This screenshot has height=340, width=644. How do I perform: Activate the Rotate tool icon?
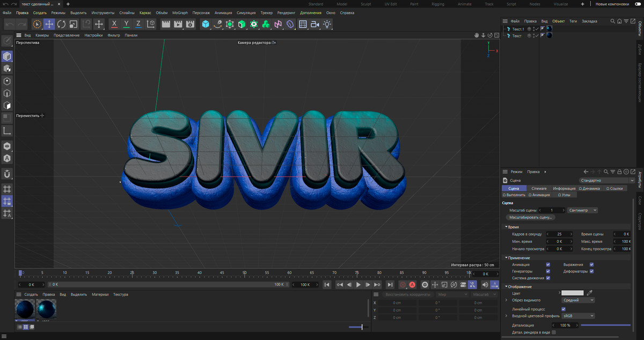pyautogui.click(x=61, y=24)
